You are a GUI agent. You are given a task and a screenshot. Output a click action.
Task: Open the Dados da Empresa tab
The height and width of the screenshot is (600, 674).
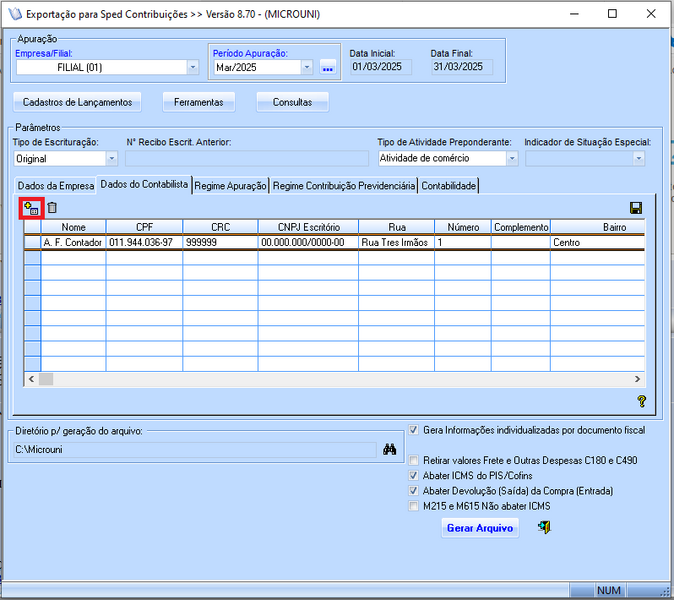(56, 186)
